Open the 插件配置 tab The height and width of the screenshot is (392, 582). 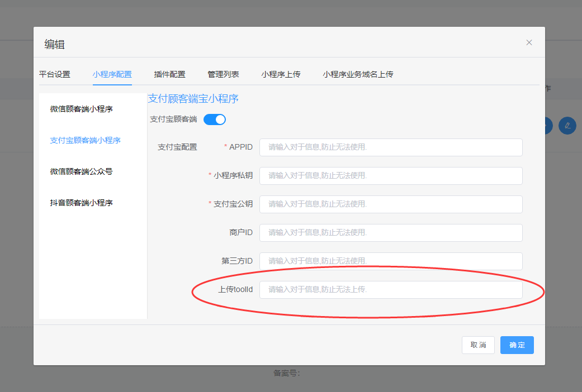pyautogui.click(x=169, y=74)
